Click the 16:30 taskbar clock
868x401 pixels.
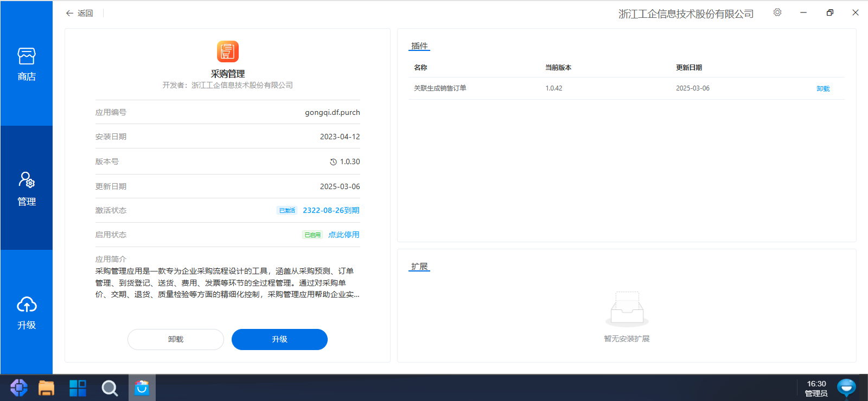(x=816, y=384)
